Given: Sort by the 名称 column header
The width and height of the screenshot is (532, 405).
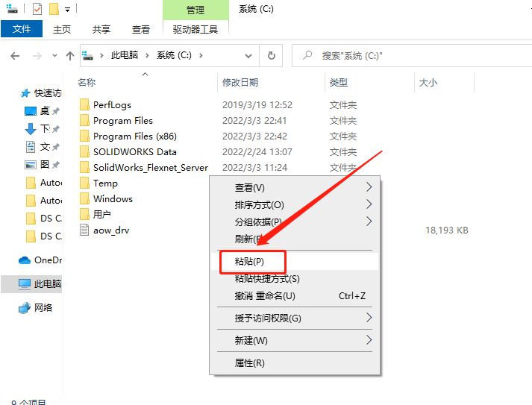Looking at the screenshot, I should [87, 83].
